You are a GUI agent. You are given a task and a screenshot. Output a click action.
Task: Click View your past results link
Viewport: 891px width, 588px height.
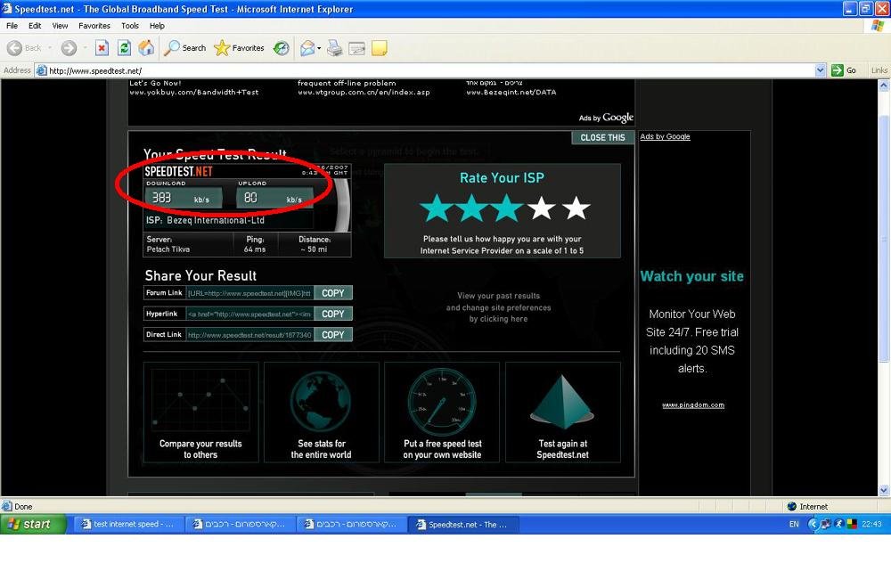click(x=498, y=307)
